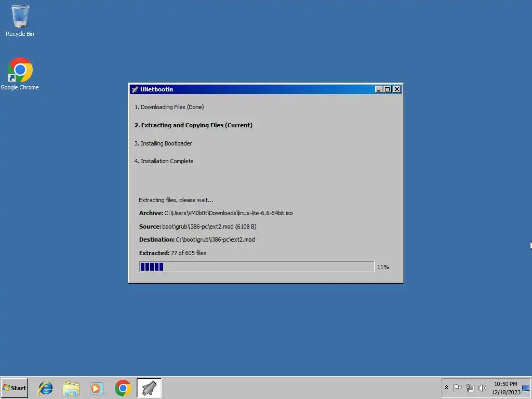Select the Google Chrome desktop shortcut

pyautogui.click(x=20, y=74)
